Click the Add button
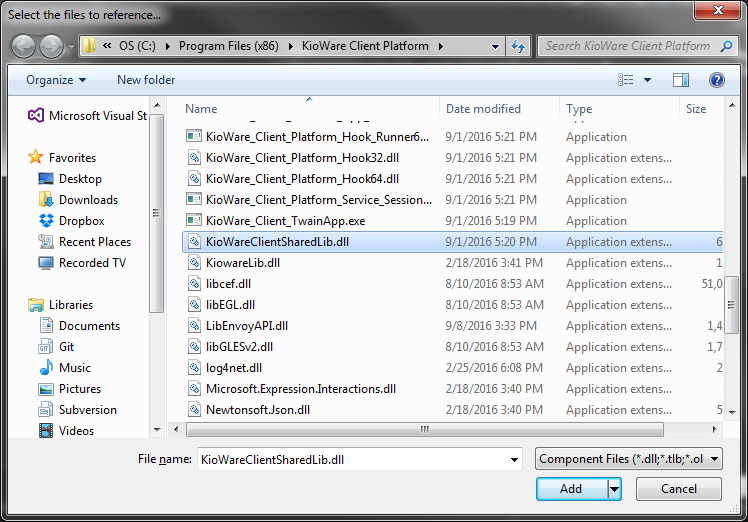This screenshot has width=748, height=522. pyautogui.click(x=572, y=489)
